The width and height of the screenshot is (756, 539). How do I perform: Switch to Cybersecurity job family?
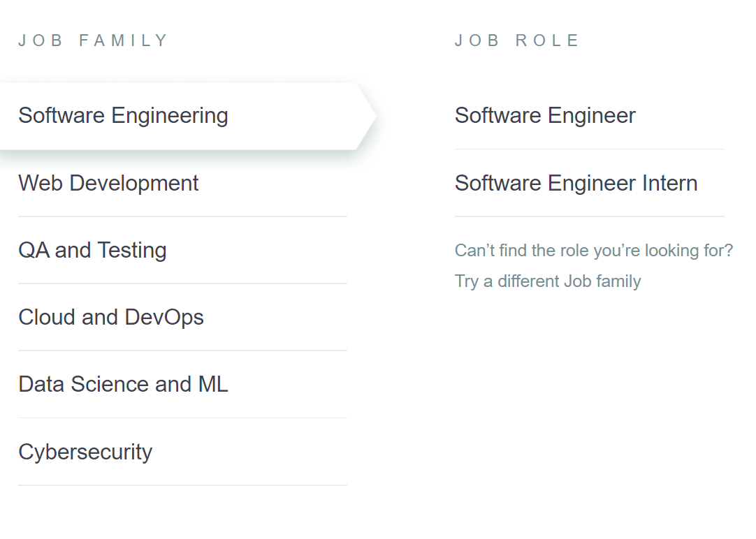85,452
